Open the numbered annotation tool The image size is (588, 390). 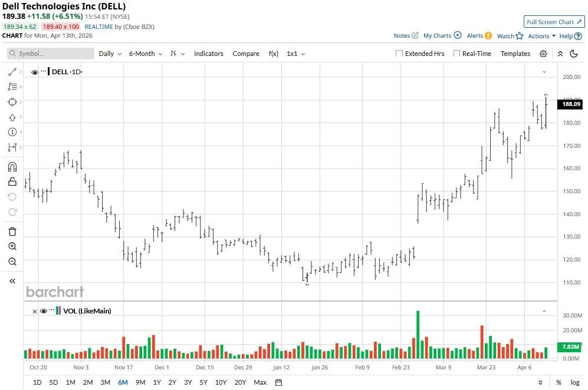click(x=12, y=132)
